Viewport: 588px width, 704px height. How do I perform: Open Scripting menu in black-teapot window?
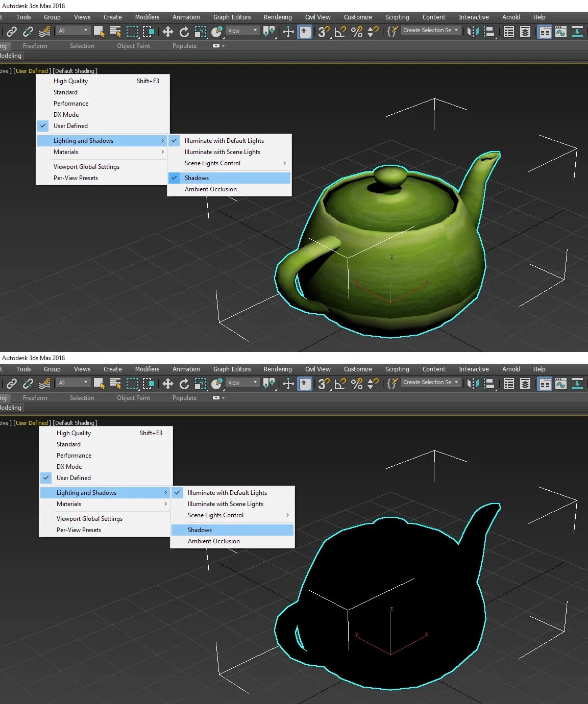tap(397, 369)
